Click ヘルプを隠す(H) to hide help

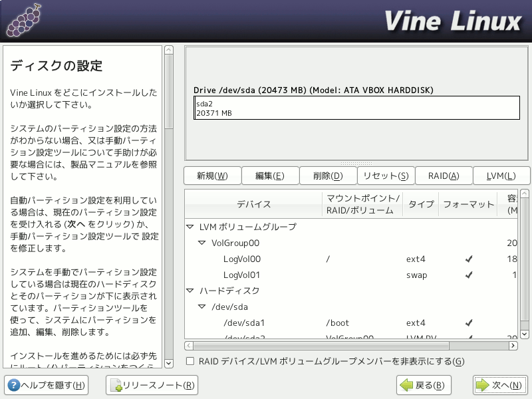47,385
